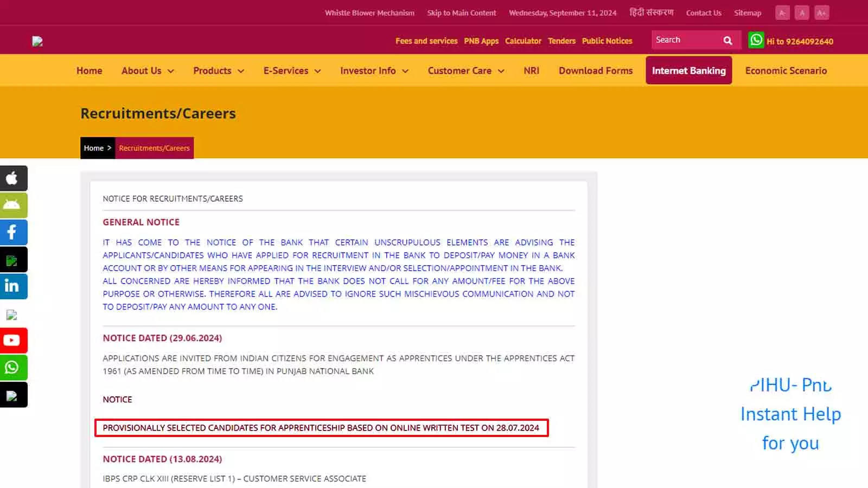Decrease font size with A- button

click(782, 13)
